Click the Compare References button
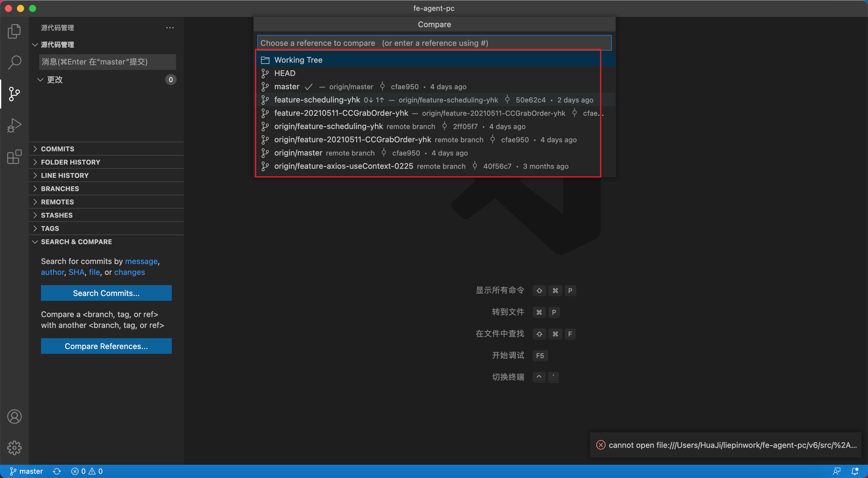The width and height of the screenshot is (868, 478). click(106, 346)
